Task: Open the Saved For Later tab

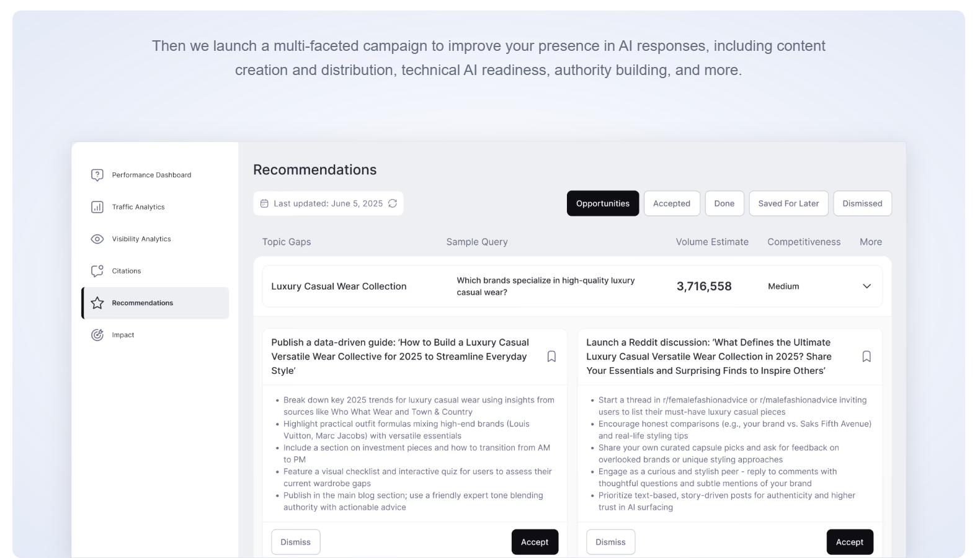Action: pyautogui.click(x=788, y=203)
